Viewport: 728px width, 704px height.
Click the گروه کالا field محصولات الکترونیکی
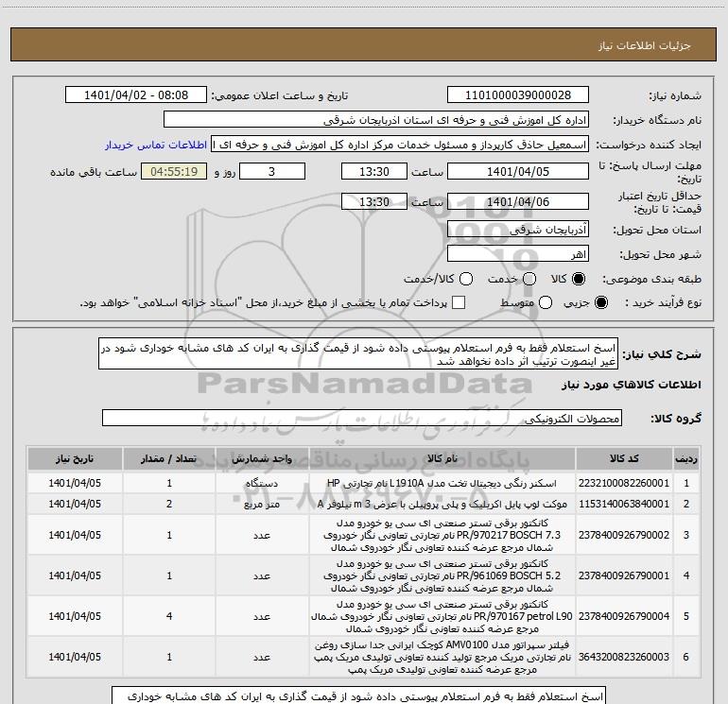[x=362, y=418]
